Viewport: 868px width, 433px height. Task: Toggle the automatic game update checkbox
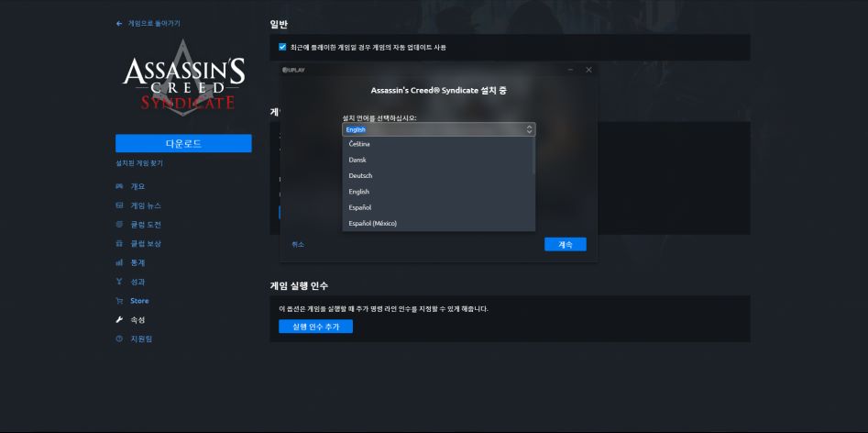click(282, 47)
